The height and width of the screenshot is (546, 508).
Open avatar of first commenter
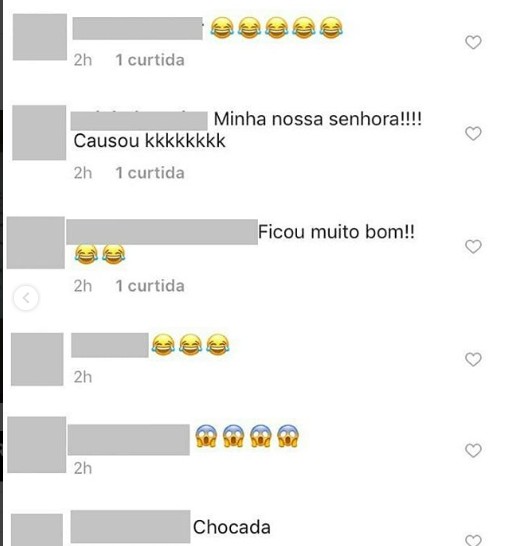tap(40, 37)
